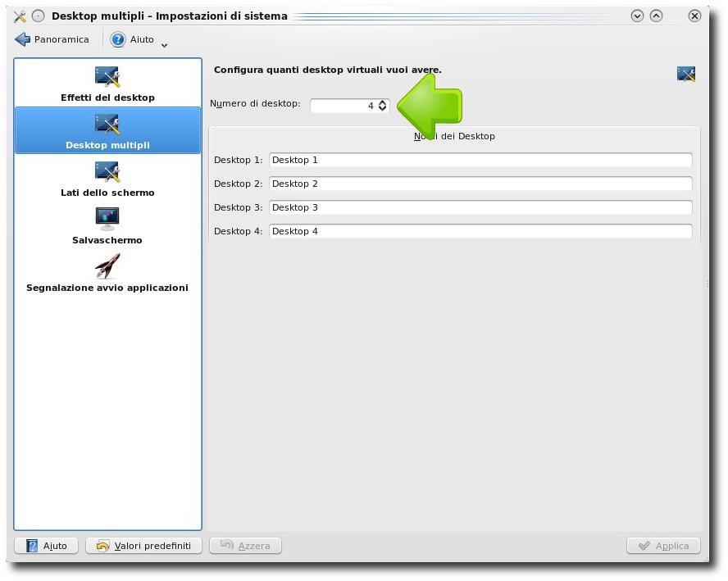The image size is (728, 581).
Task: Open Segnalazione avvio applicazioni rocket icon
Action: point(107,266)
